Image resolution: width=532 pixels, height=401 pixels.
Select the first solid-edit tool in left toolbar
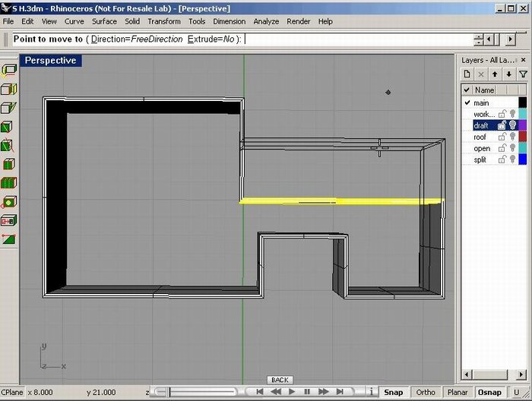pyautogui.click(x=9, y=71)
